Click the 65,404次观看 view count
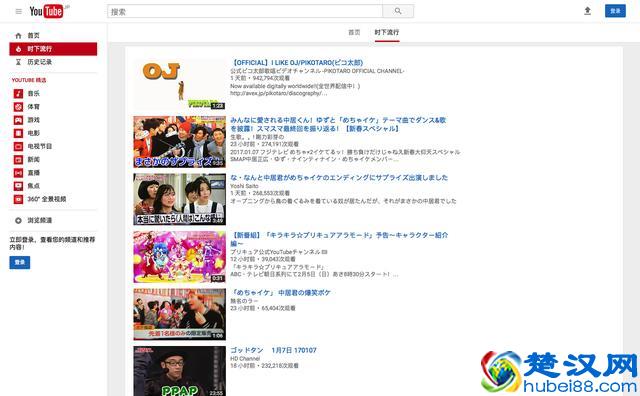The image size is (640, 396). click(x=278, y=308)
